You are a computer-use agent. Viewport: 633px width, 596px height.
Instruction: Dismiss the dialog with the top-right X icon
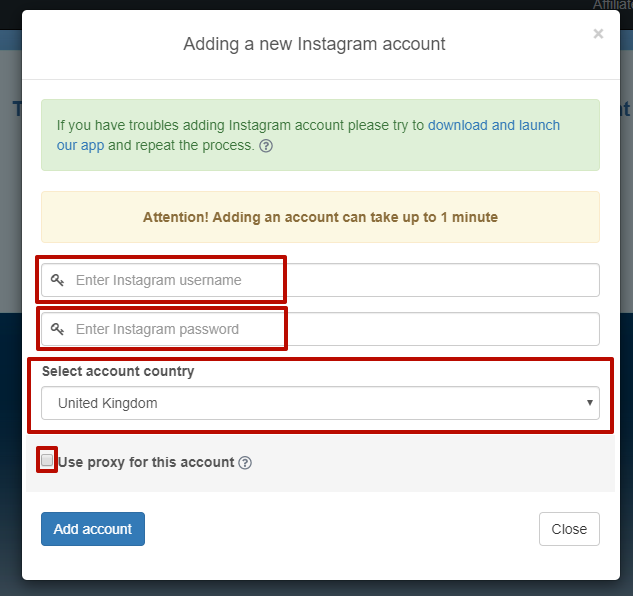point(598,34)
